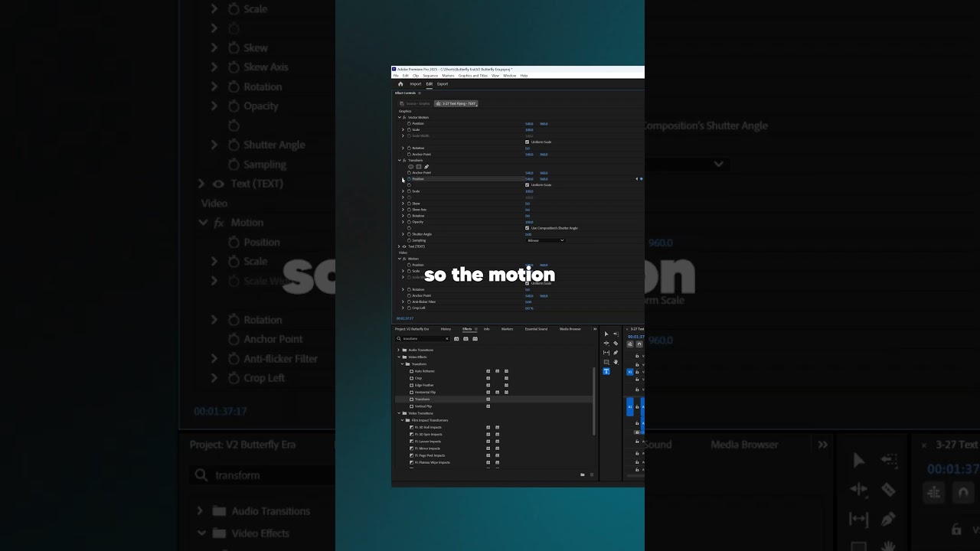Select the Ripple Edit tool
Image resolution: width=980 pixels, height=551 pixels.
pyautogui.click(x=606, y=344)
